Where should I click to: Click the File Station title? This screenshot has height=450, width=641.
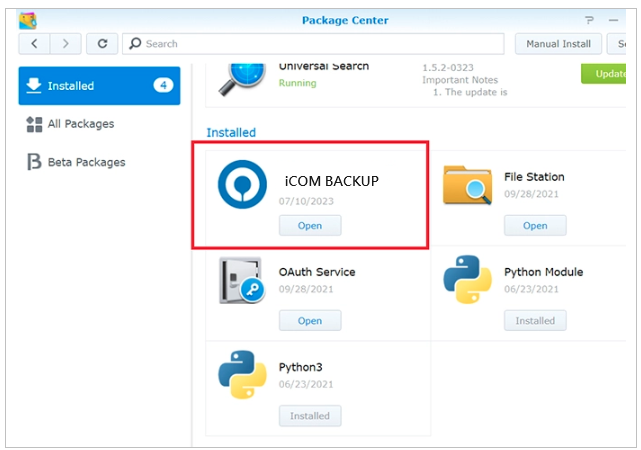point(534,177)
